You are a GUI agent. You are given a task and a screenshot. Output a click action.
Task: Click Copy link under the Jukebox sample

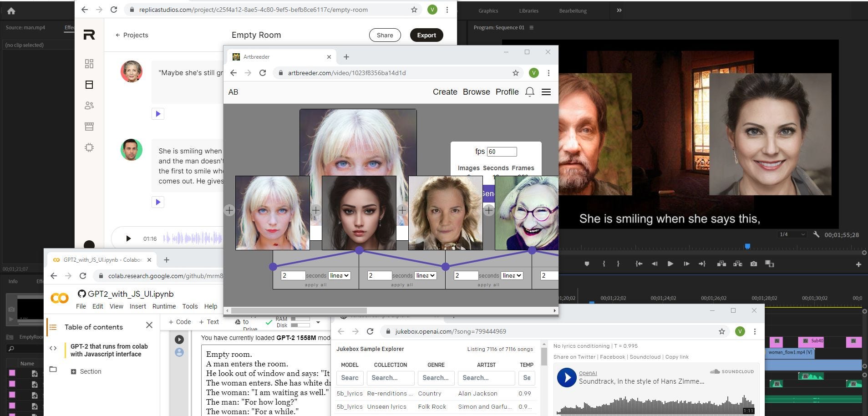pos(677,357)
